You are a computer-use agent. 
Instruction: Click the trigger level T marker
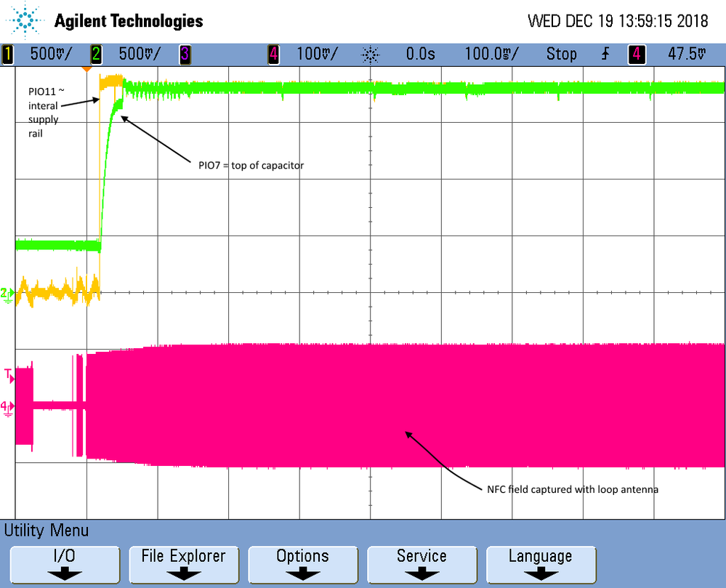9,375
